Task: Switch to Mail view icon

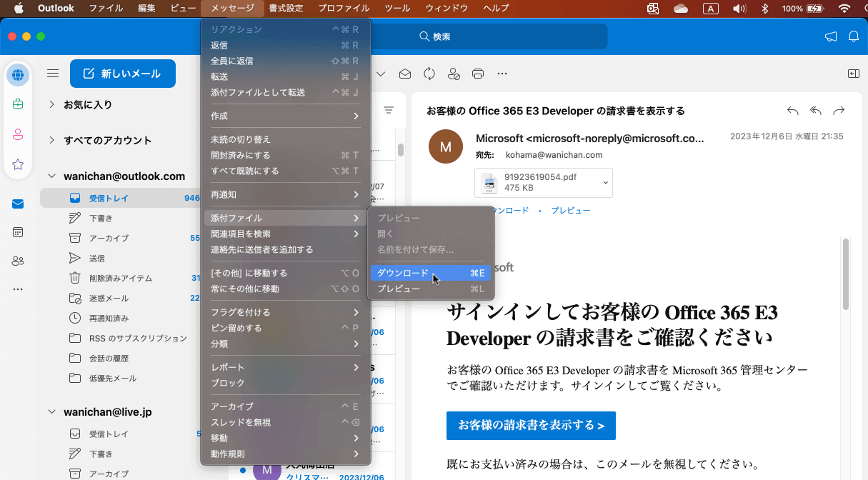Action: [x=18, y=204]
